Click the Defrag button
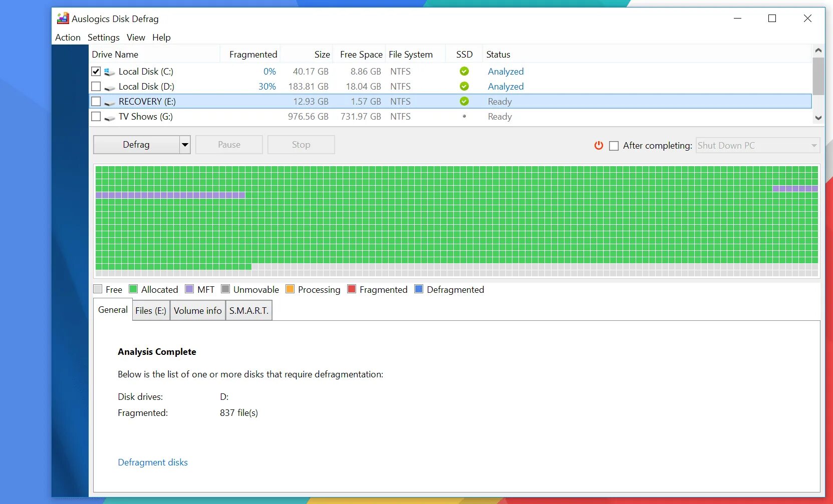 pyautogui.click(x=136, y=145)
